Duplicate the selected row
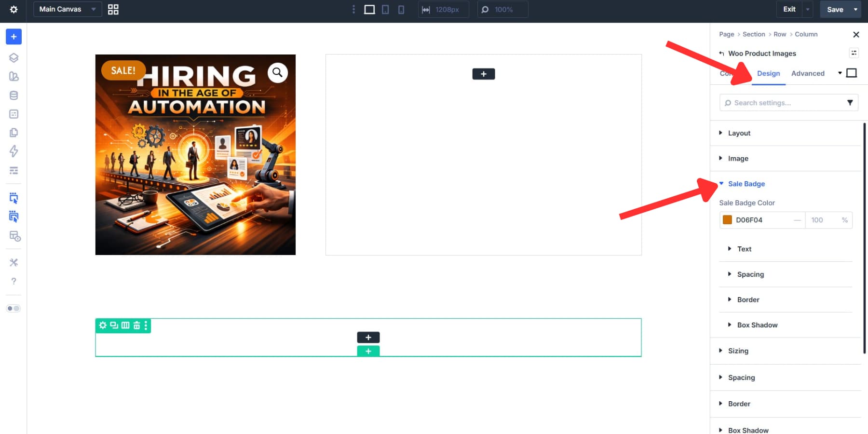The image size is (868, 434). tap(113, 325)
